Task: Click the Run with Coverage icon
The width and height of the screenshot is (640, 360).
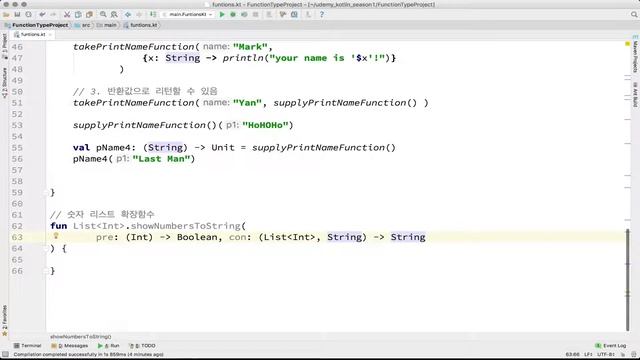Action: coord(244,14)
